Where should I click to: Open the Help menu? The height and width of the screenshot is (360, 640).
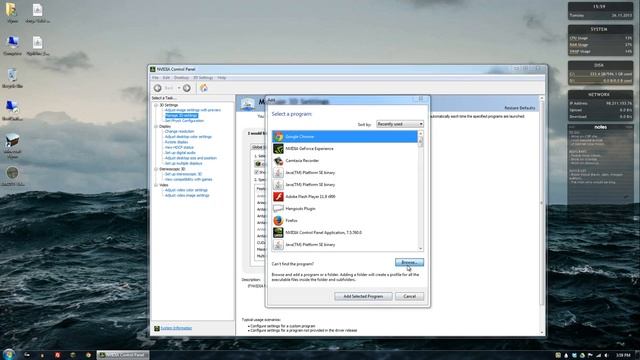pyautogui.click(x=222, y=78)
